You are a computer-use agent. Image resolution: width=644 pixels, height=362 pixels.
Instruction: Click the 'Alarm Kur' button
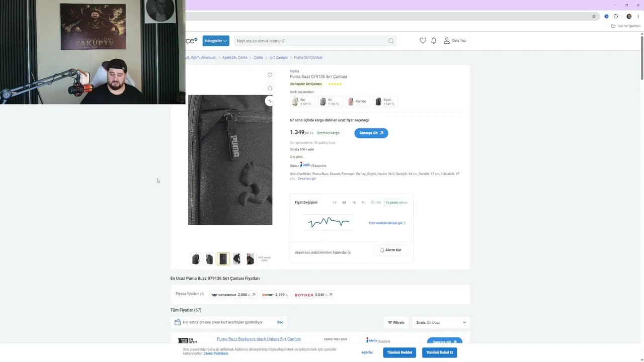[x=390, y=250]
